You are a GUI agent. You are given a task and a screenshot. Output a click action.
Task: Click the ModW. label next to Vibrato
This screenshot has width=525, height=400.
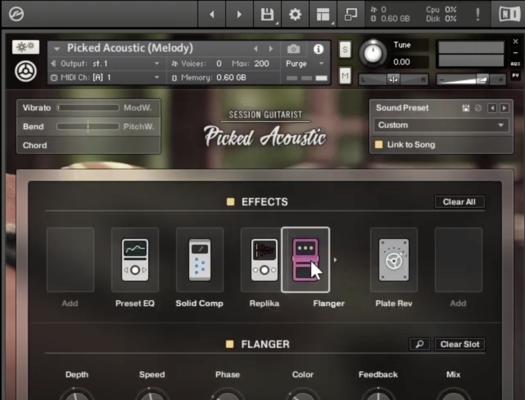pyautogui.click(x=137, y=108)
